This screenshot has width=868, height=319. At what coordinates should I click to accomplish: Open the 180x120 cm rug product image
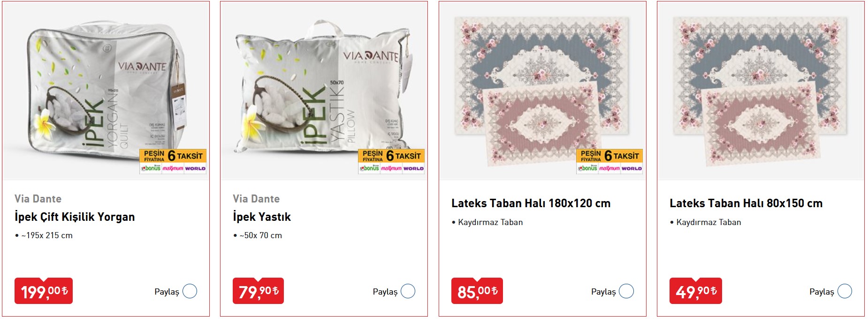coord(542,91)
